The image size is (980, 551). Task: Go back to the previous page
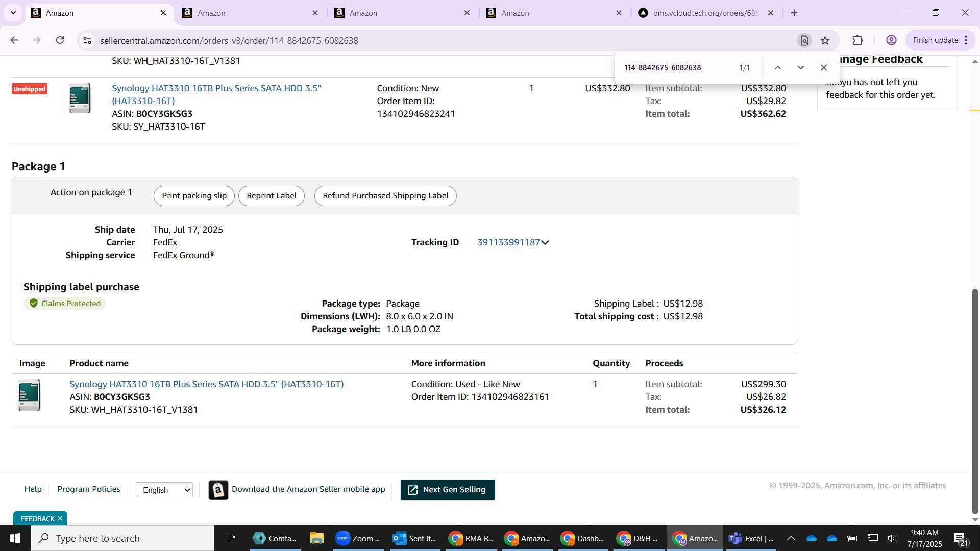(14, 40)
